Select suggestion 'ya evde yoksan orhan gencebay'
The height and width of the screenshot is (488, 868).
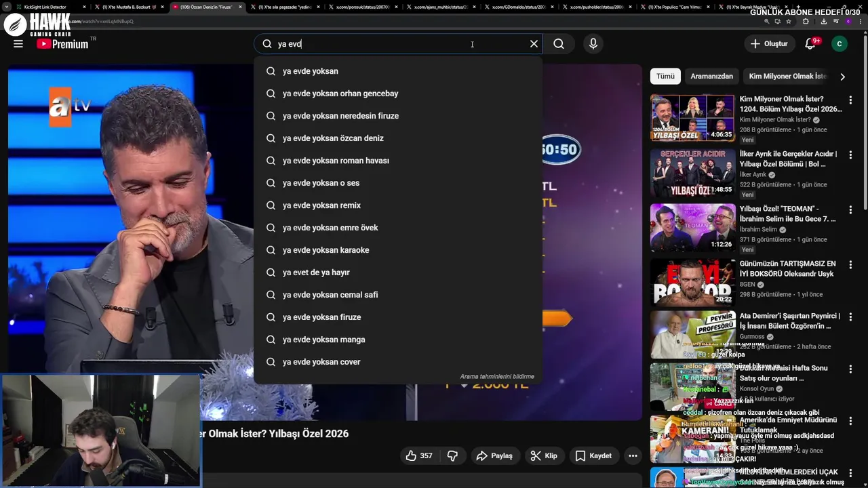[x=398, y=94]
